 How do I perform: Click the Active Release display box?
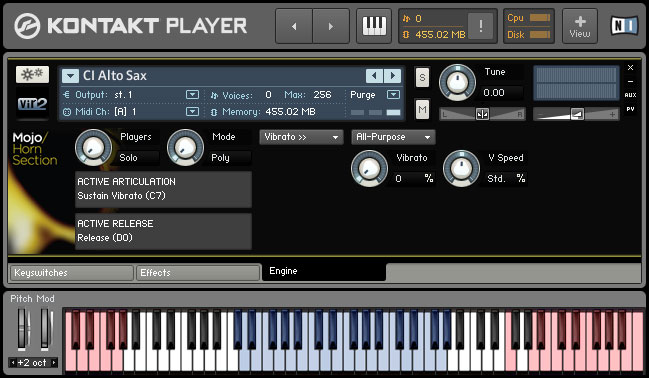[x=163, y=231]
